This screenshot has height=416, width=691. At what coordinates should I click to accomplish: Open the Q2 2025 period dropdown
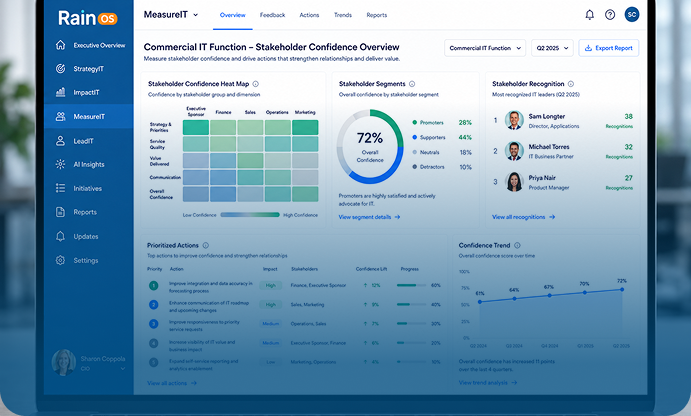[552, 48]
